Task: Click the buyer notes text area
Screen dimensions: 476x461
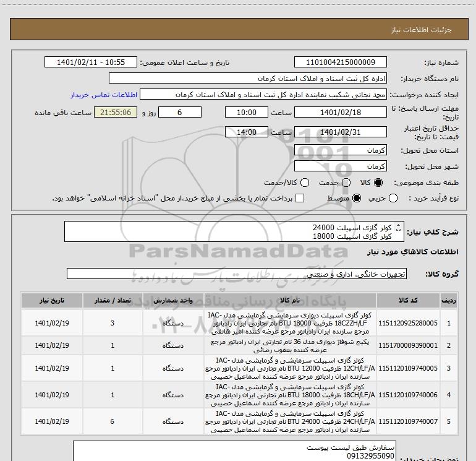Action: (234, 451)
